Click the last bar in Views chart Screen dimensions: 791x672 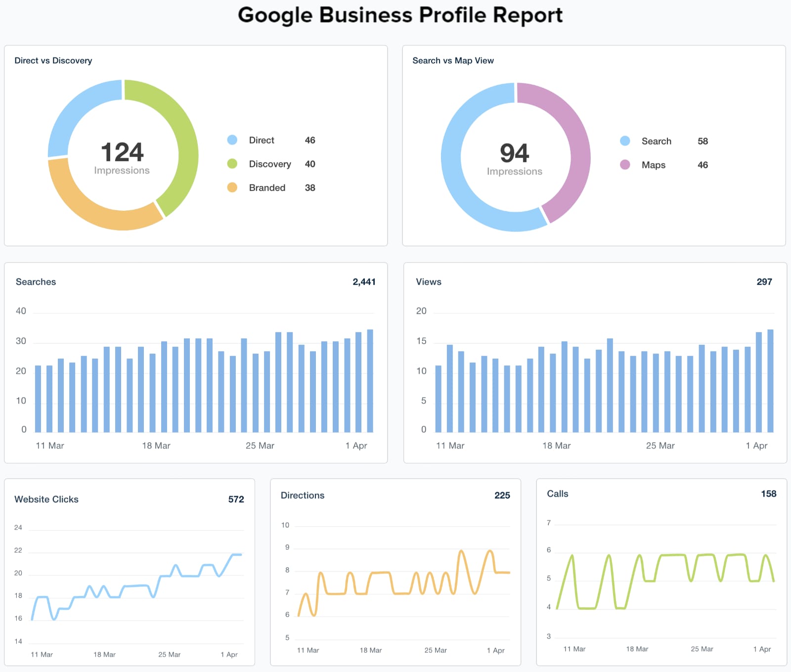[770, 381]
